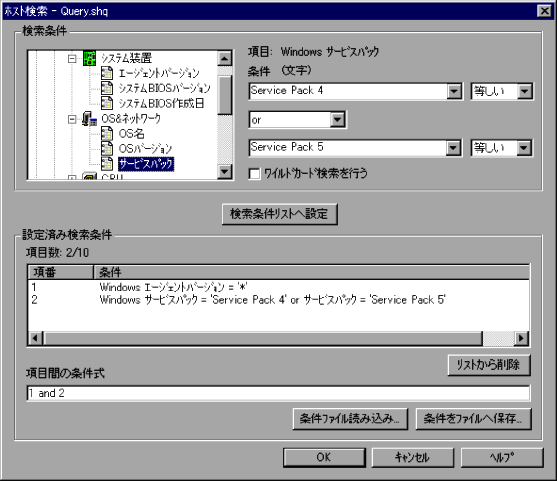
Task: Open 等しい dropdown beside Service Pack 5
Action: [524, 148]
